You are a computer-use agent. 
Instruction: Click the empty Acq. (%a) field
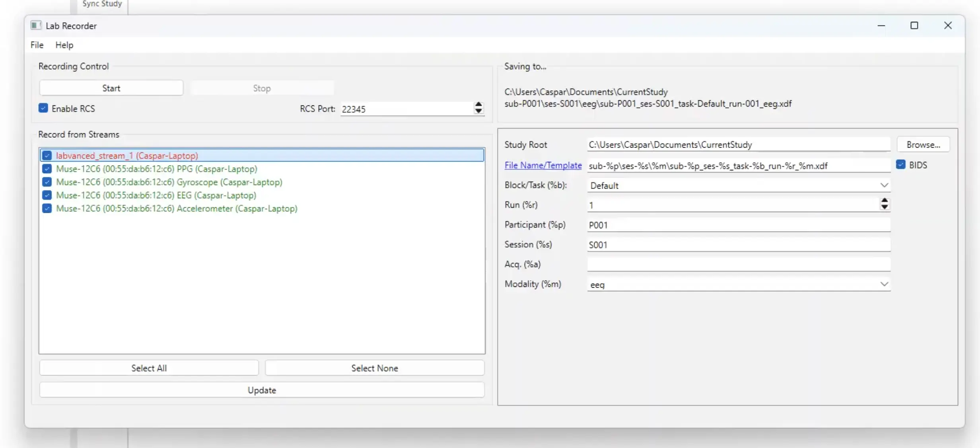tap(739, 264)
